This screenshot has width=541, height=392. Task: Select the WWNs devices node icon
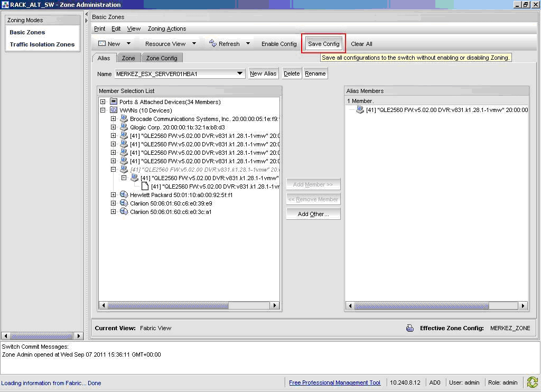point(114,110)
